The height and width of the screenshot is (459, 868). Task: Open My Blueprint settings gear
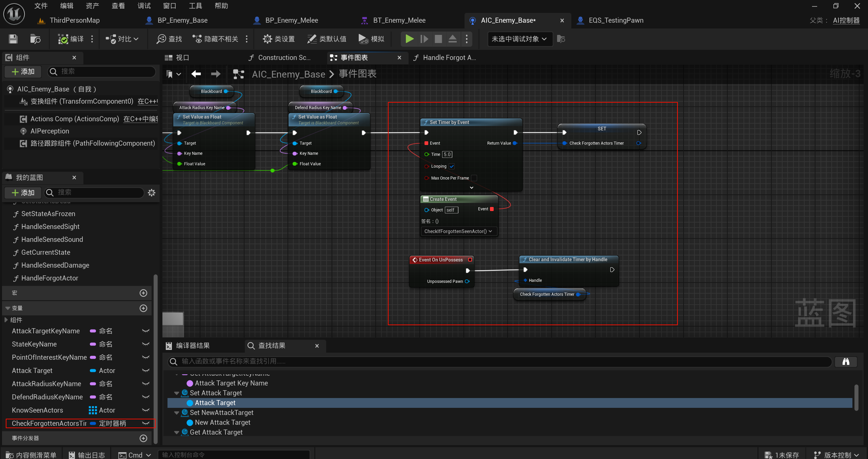152,193
